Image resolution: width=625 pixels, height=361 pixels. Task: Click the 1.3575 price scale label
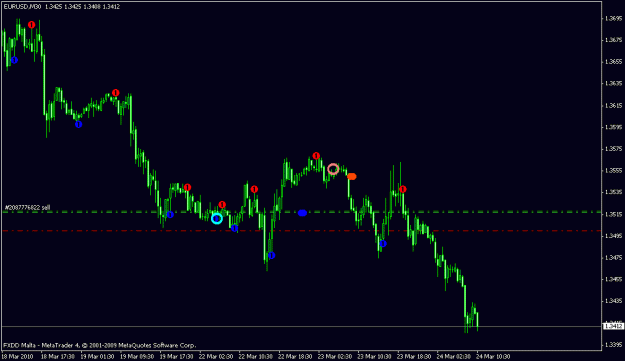point(613,149)
